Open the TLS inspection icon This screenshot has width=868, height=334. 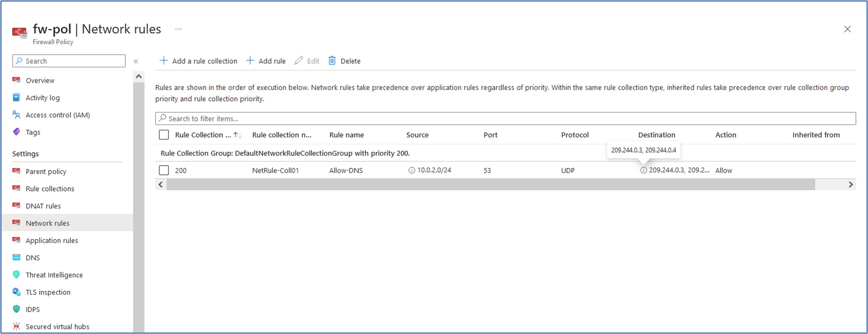tap(16, 292)
